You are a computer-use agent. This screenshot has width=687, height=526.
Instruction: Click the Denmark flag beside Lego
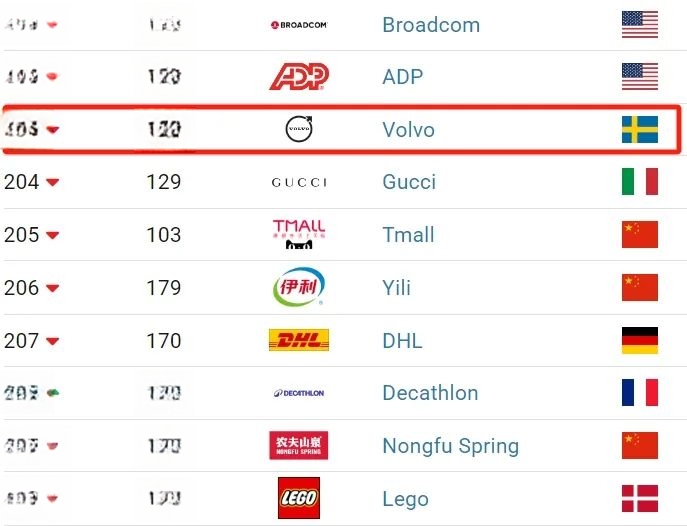(640, 498)
